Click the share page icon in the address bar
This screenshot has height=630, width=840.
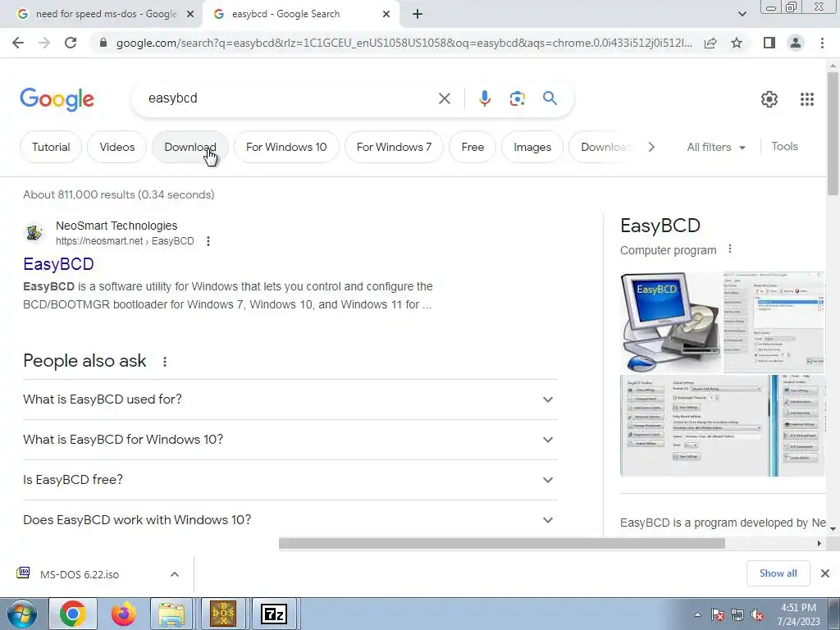[710, 43]
